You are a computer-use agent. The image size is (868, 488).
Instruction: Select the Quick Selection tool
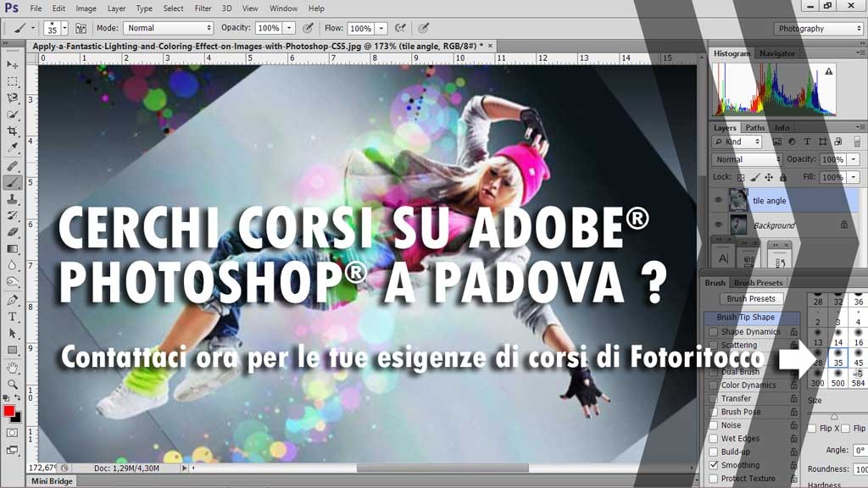tap(12, 114)
